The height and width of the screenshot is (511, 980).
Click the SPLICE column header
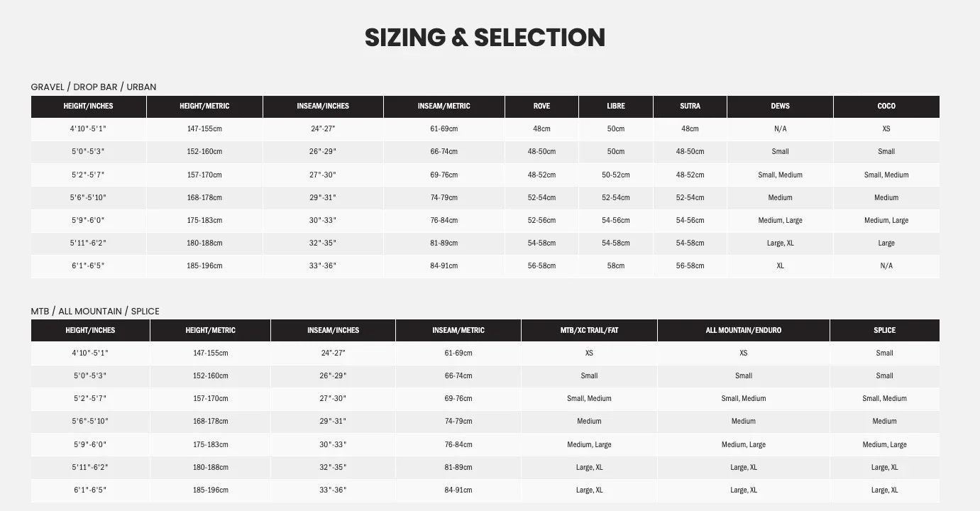pos(884,331)
